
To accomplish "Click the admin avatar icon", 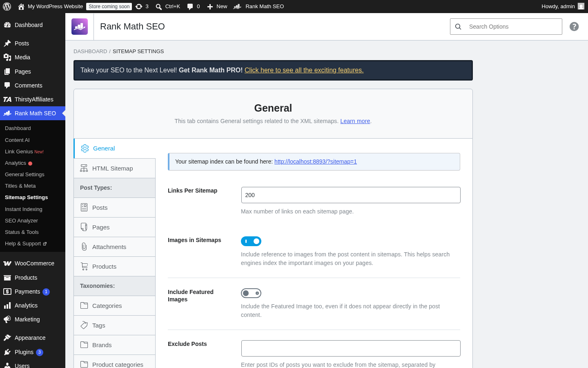I will tap(581, 7).
